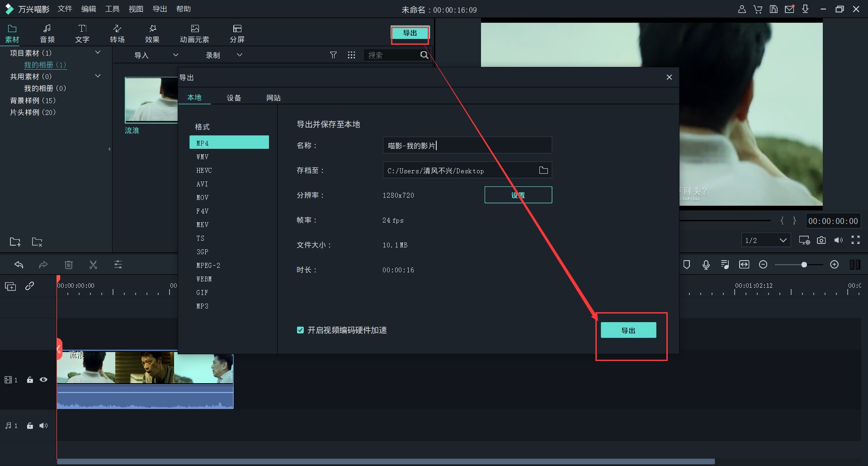The height and width of the screenshot is (466, 868).
Task: Collapse the 项目素材 tree section
Action: click(x=98, y=52)
